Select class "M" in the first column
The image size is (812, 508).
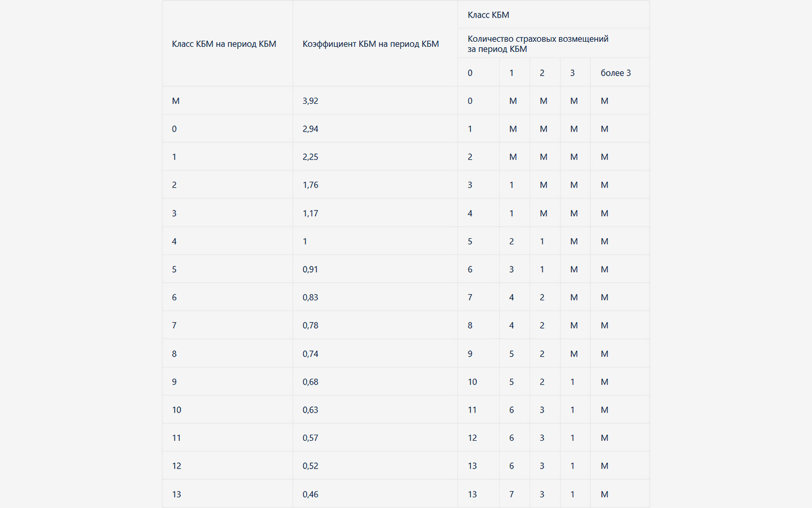tap(176, 101)
